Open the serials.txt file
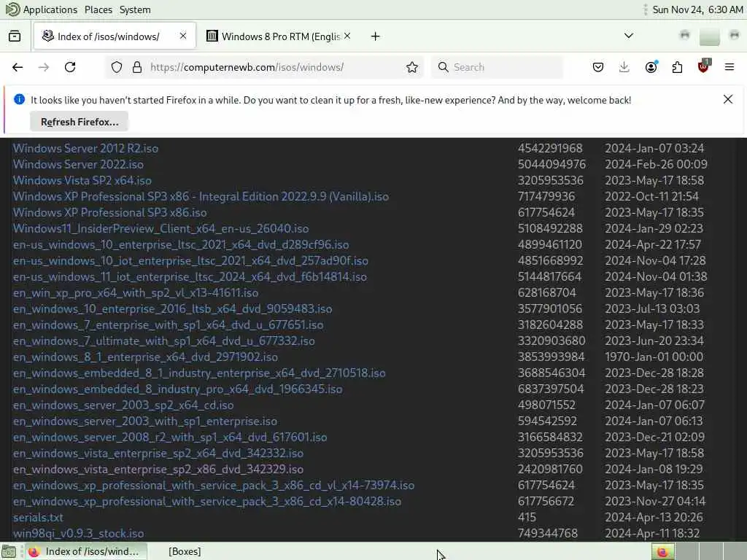 [x=38, y=517]
